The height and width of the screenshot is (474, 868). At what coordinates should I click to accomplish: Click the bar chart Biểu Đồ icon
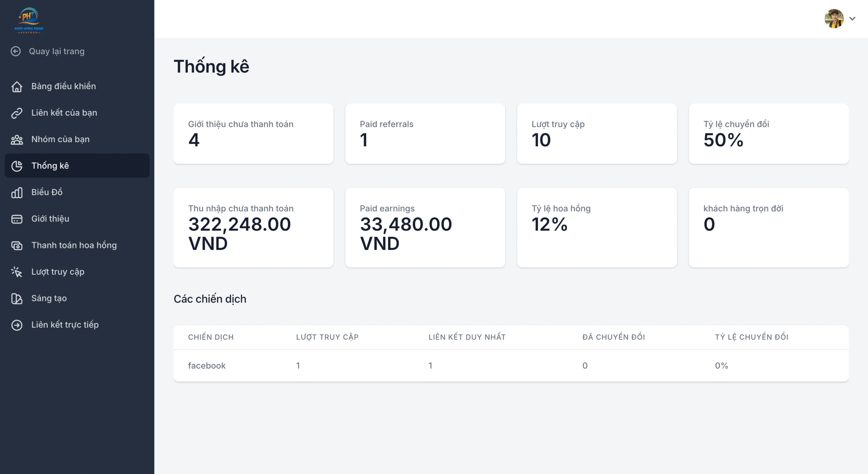[x=17, y=192]
